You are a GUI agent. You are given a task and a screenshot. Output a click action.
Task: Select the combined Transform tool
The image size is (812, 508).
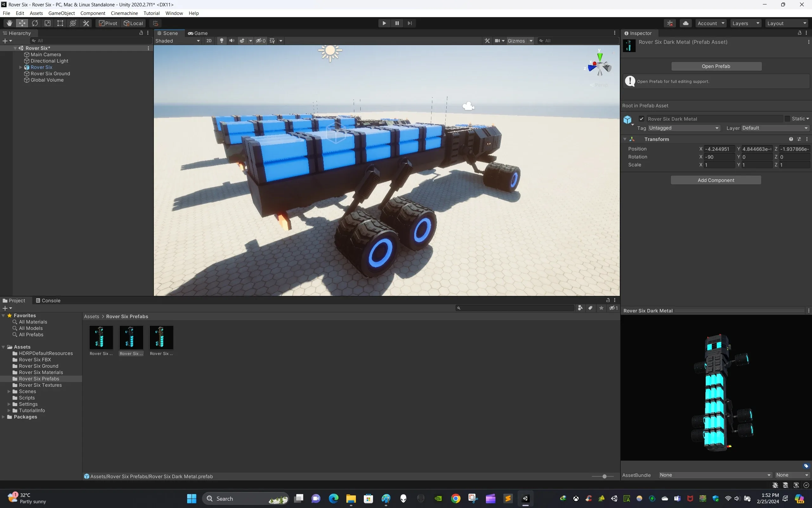click(73, 23)
